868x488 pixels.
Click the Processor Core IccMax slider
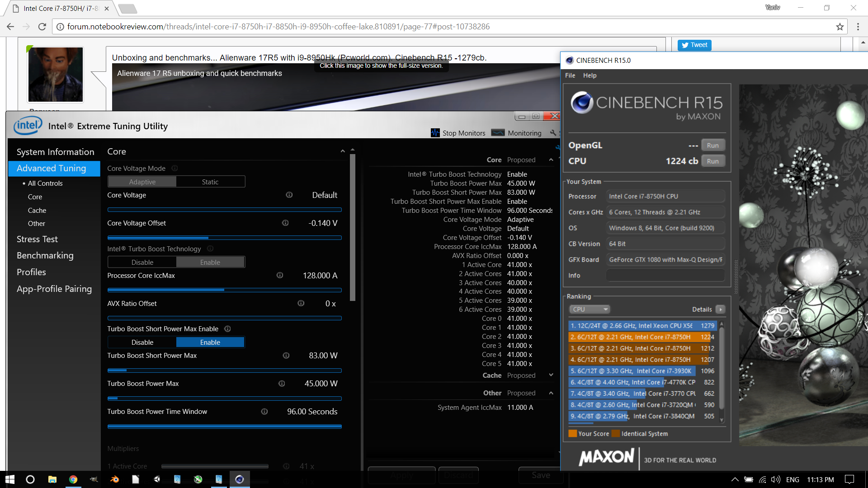[x=224, y=290]
